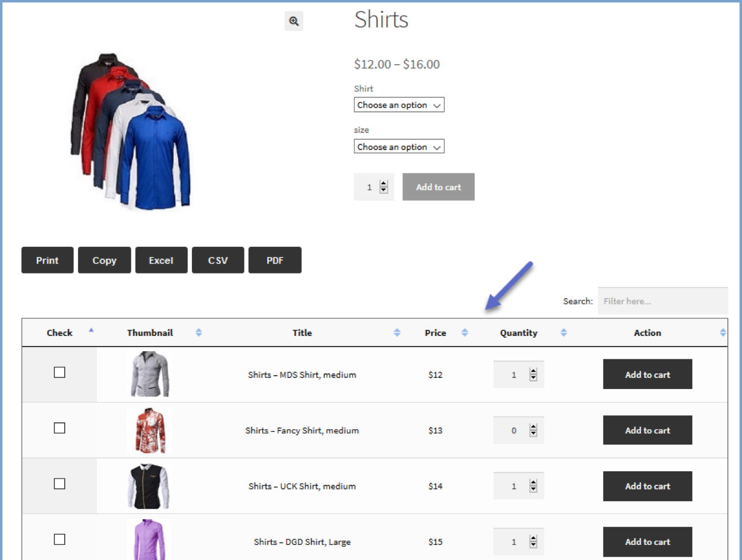Sort table by Price column arrows
This screenshot has width=742, height=560.
coord(465,332)
